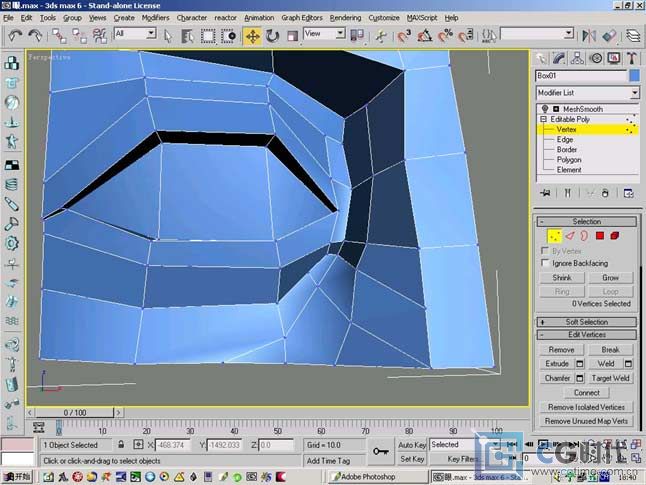This screenshot has height=485, width=646.
Task: Switch to the Hierarchy panel tab
Action: [x=577, y=59]
